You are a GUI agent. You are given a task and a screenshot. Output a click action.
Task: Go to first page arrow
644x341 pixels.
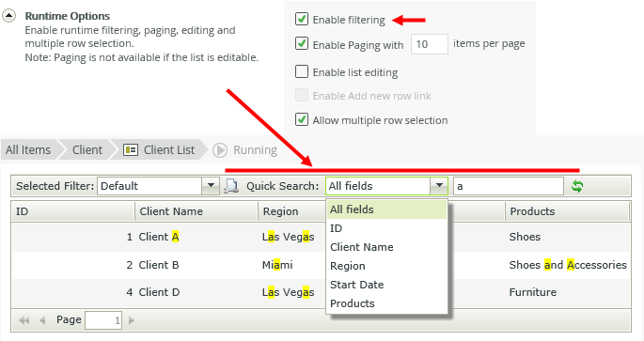[x=24, y=320]
